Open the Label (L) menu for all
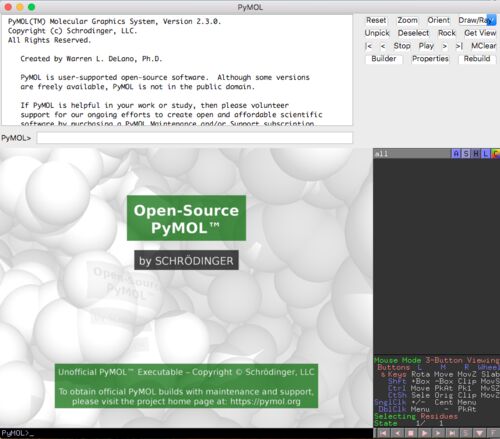 486,154
